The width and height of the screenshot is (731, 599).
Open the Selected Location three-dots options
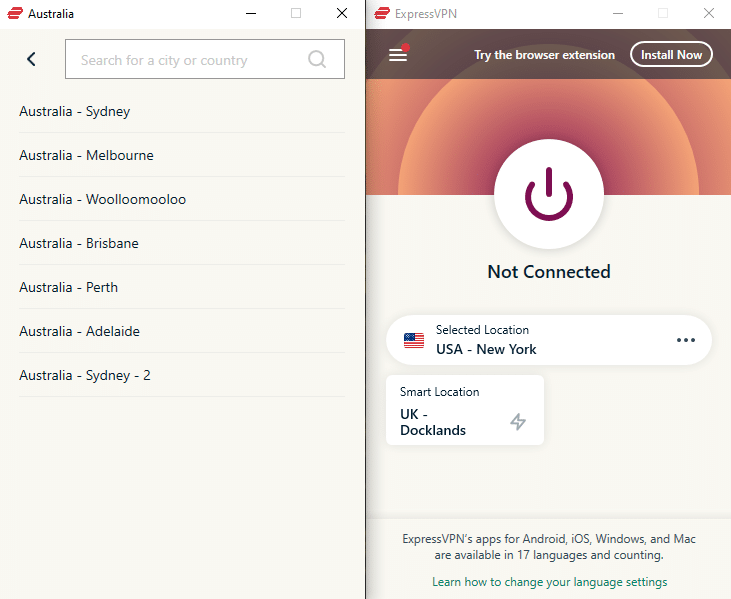click(686, 340)
